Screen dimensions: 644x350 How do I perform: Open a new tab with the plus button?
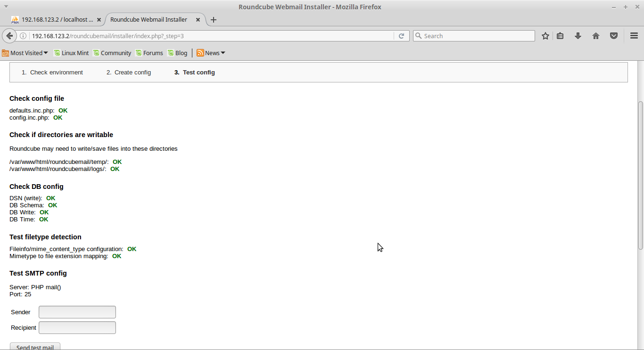click(x=214, y=20)
